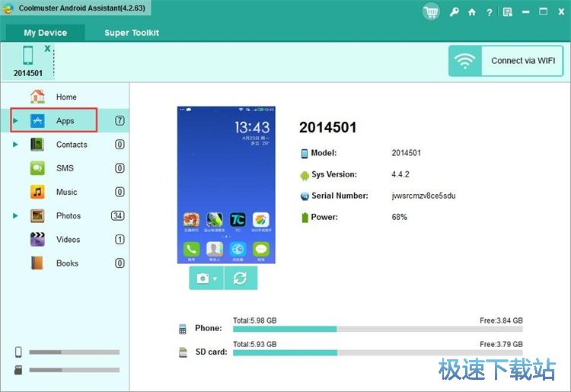The width and height of the screenshot is (571, 392).
Task: Click the Power value 68%
Action: point(399,217)
